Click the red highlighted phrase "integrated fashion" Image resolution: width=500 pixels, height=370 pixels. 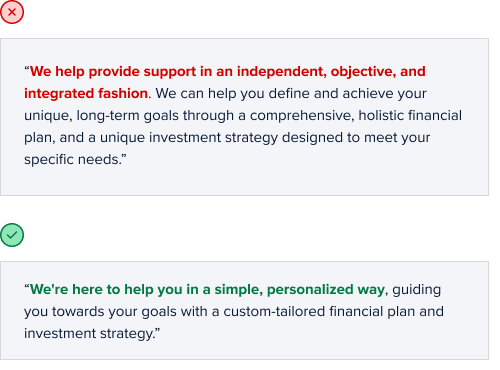click(86, 93)
